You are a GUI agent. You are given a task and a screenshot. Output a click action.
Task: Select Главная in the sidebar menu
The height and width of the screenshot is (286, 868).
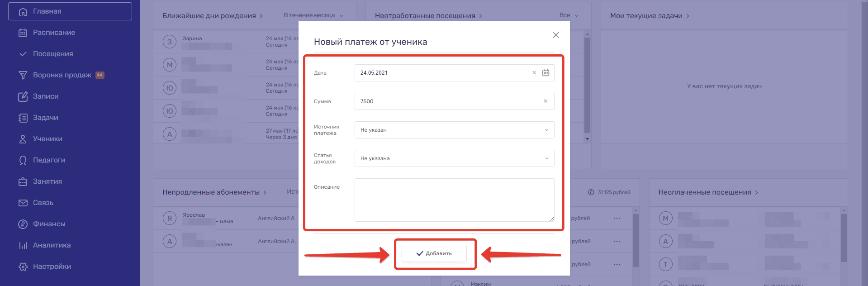coord(47,11)
